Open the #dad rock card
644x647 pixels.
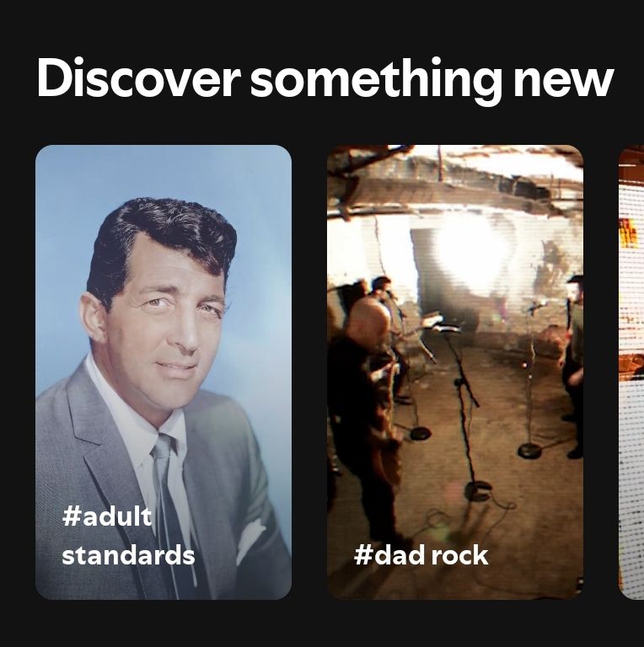pyautogui.click(x=455, y=372)
